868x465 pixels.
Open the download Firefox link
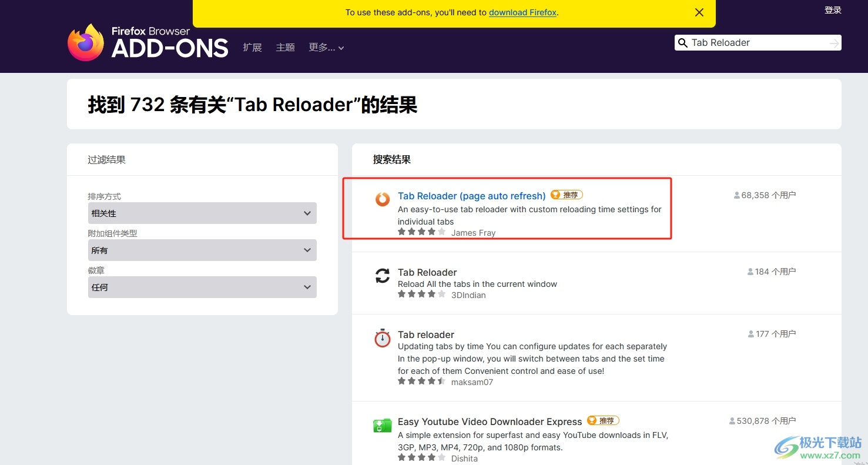522,12
